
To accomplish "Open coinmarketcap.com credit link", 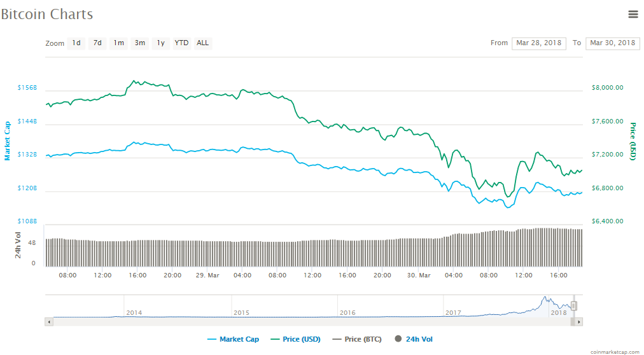I will [613, 351].
